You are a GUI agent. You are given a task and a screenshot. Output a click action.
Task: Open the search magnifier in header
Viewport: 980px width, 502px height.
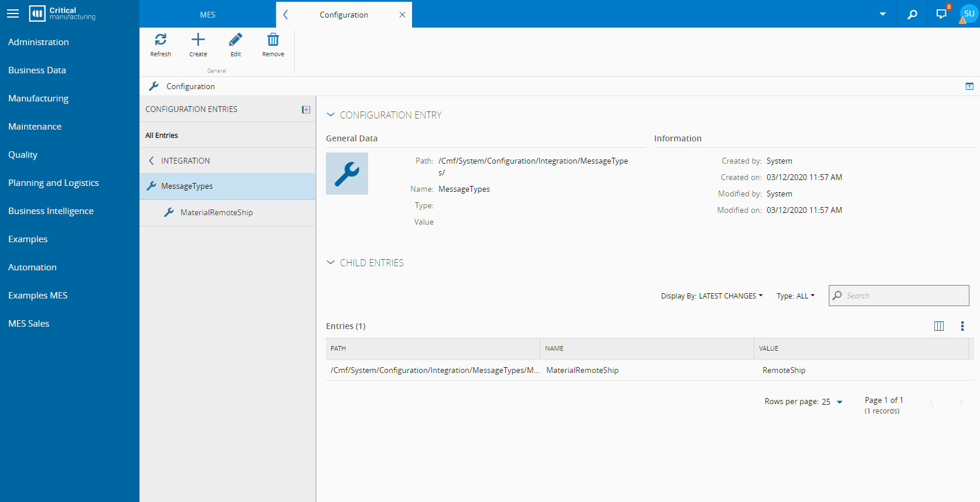pyautogui.click(x=912, y=14)
